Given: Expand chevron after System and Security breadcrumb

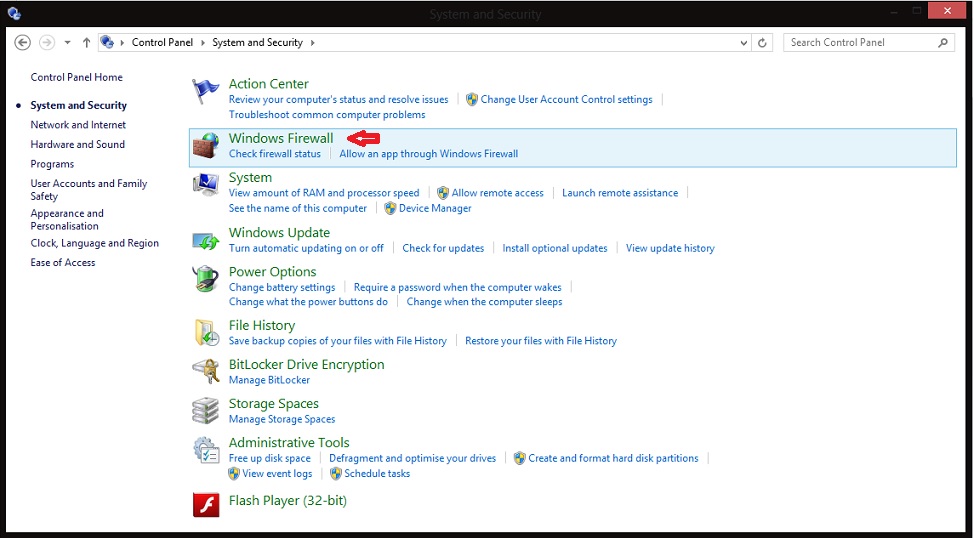Looking at the screenshot, I should [312, 42].
